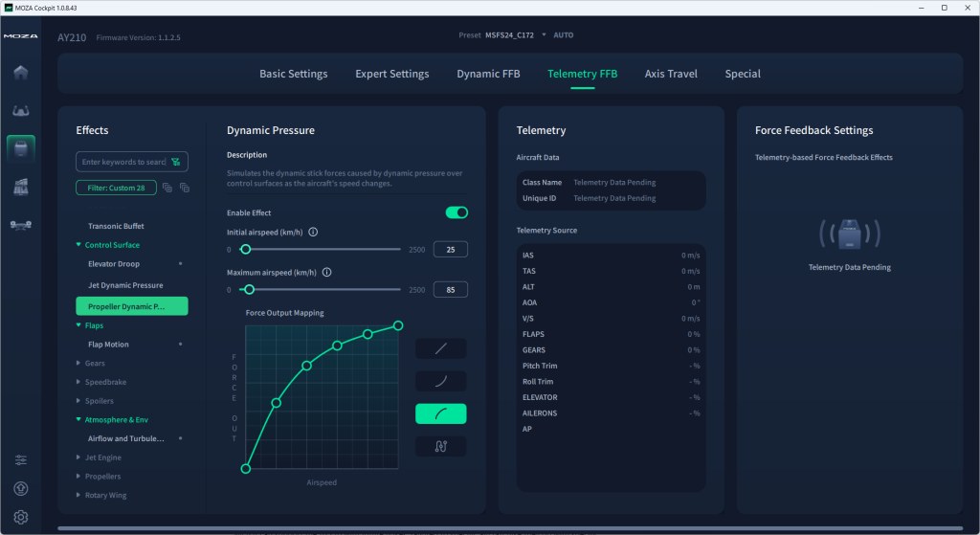This screenshot has width=980, height=535.
Task: Select Propeller Dynamic Pressure effect
Action: point(132,306)
